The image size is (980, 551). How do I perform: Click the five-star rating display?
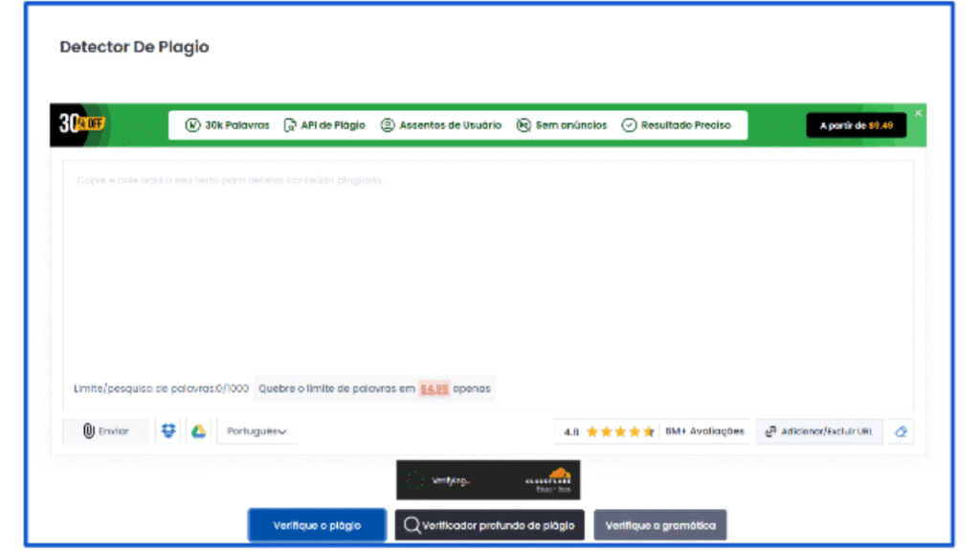pos(620,431)
